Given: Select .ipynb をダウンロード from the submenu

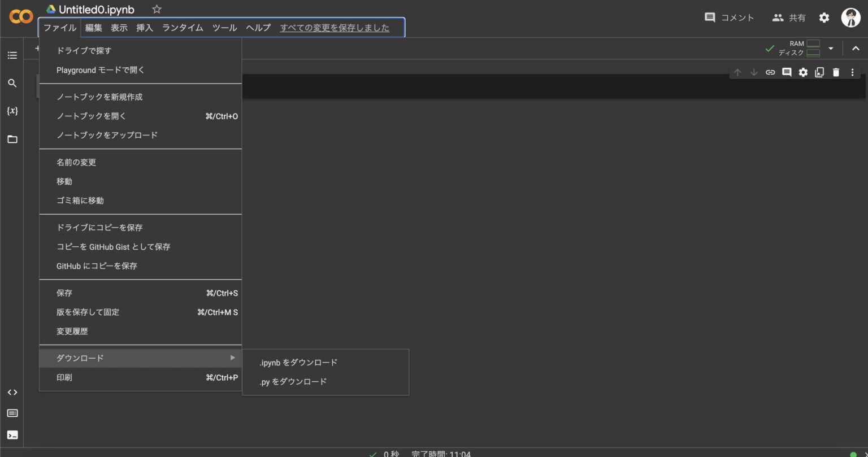Looking at the screenshot, I should tap(298, 362).
